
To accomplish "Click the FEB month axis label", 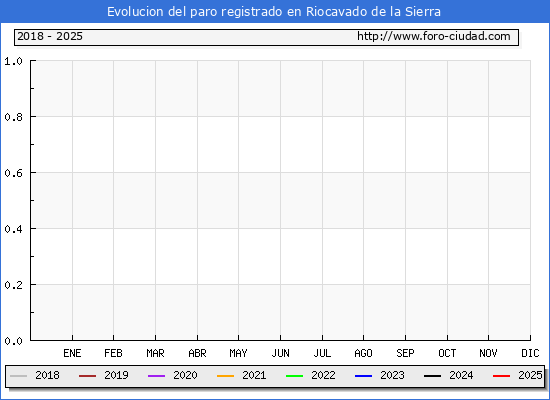I will (113, 353).
